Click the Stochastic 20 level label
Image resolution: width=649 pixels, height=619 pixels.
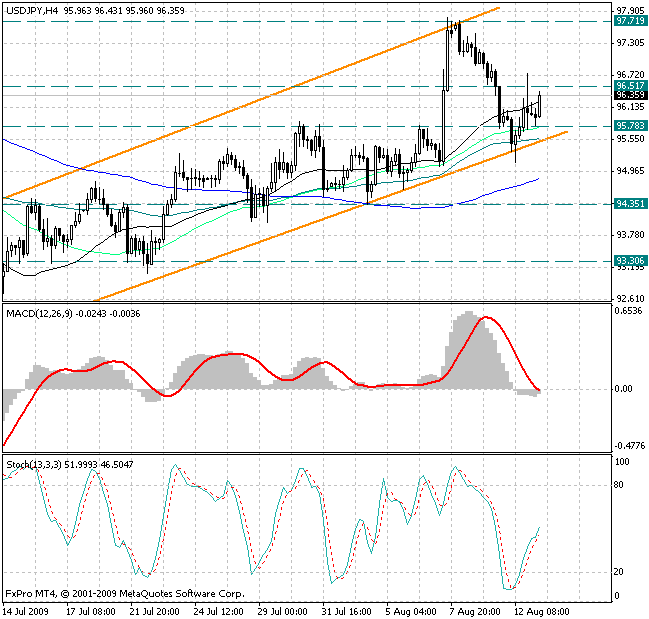(x=618, y=571)
